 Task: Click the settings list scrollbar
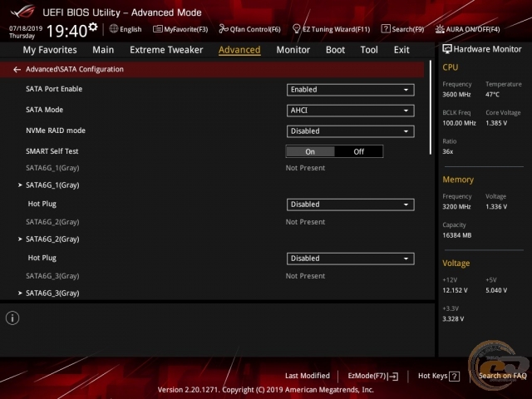(431, 107)
